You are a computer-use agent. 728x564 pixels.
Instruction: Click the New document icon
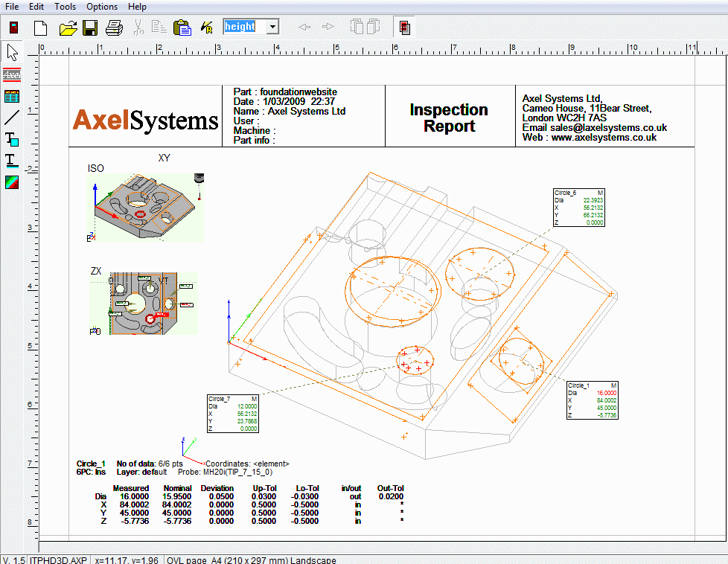click(41, 28)
